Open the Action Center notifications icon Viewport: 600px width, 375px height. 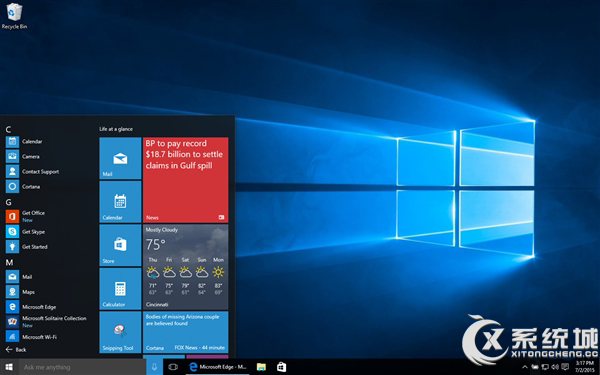pos(565,367)
